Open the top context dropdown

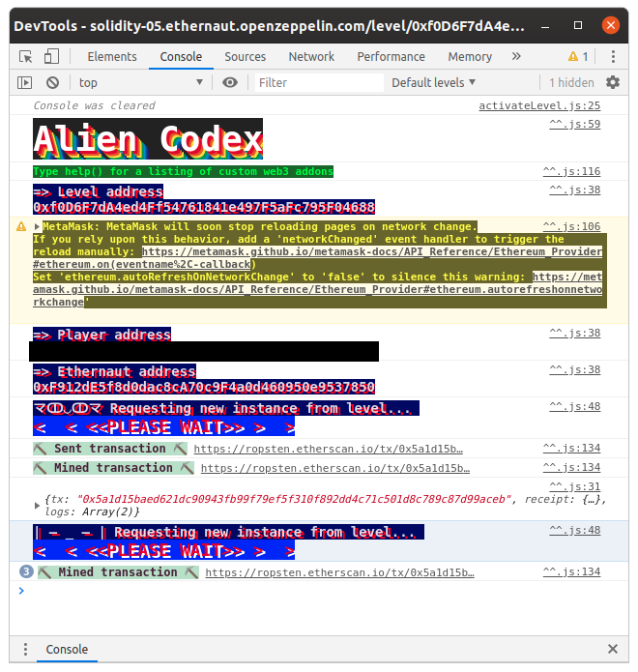click(141, 82)
